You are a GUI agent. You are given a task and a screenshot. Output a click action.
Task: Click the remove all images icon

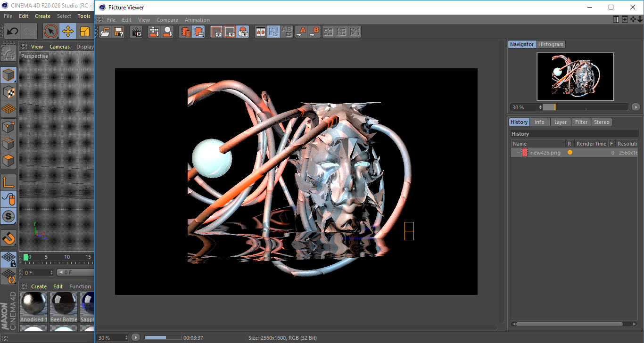[x=199, y=32]
